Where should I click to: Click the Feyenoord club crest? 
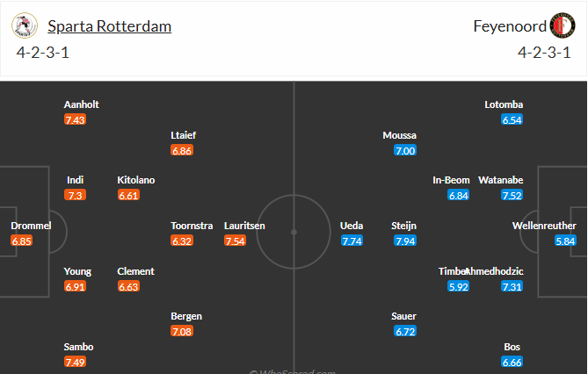563,25
